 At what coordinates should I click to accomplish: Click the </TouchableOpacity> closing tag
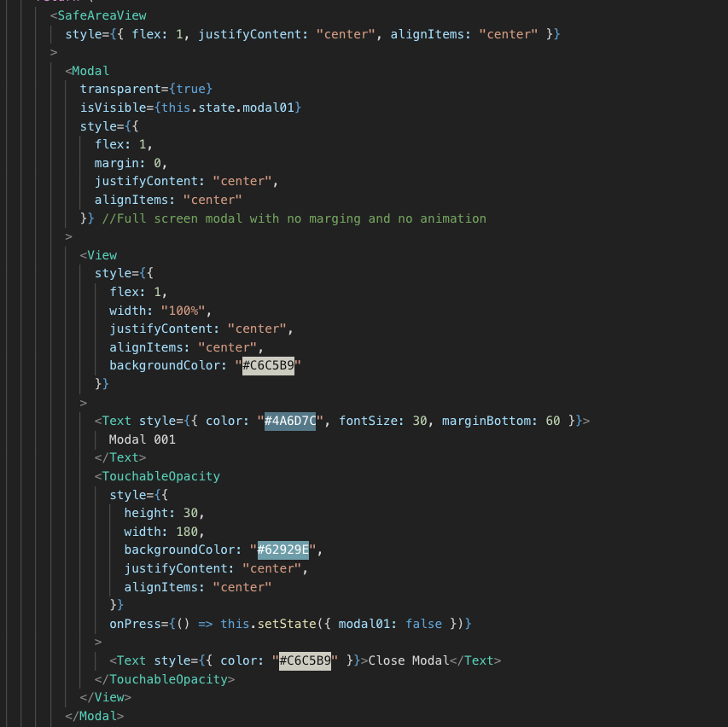point(165,680)
